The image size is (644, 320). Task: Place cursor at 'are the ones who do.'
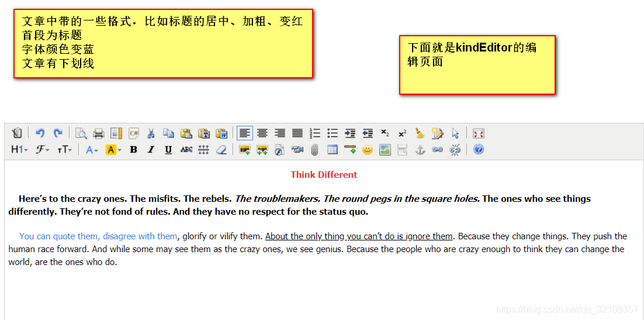coord(77,262)
